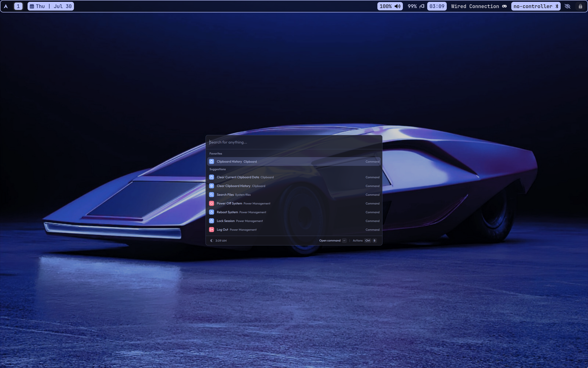Image resolution: width=588 pixels, height=368 pixels.
Task: Select Clear Current Clipboard Data command
Action: tap(294, 177)
